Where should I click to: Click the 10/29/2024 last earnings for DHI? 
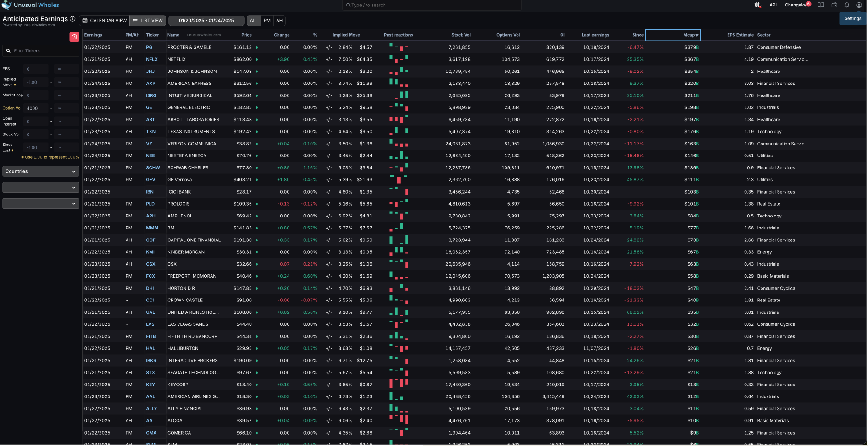pos(596,289)
